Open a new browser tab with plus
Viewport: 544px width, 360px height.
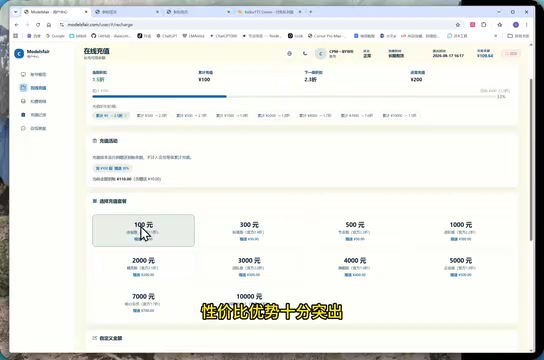click(311, 12)
